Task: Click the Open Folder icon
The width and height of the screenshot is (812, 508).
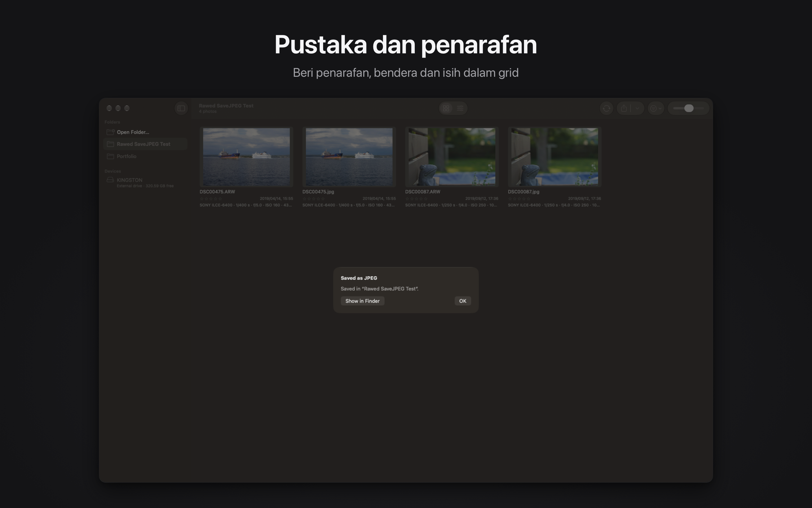Action: pyautogui.click(x=111, y=132)
